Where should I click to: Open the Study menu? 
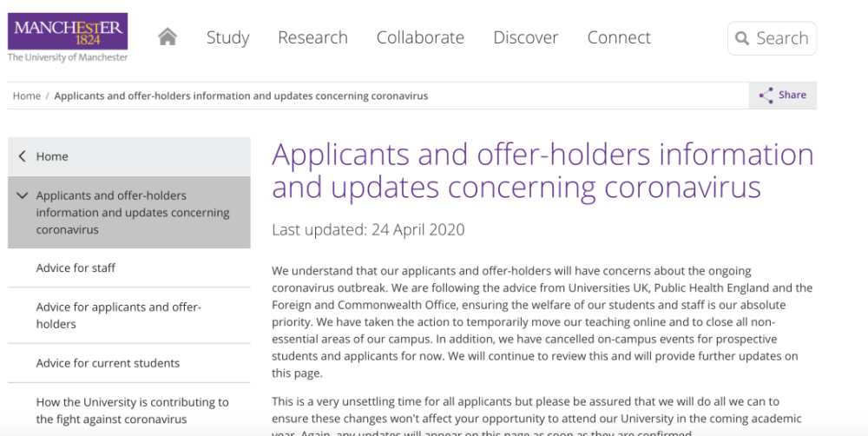point(227,37)
